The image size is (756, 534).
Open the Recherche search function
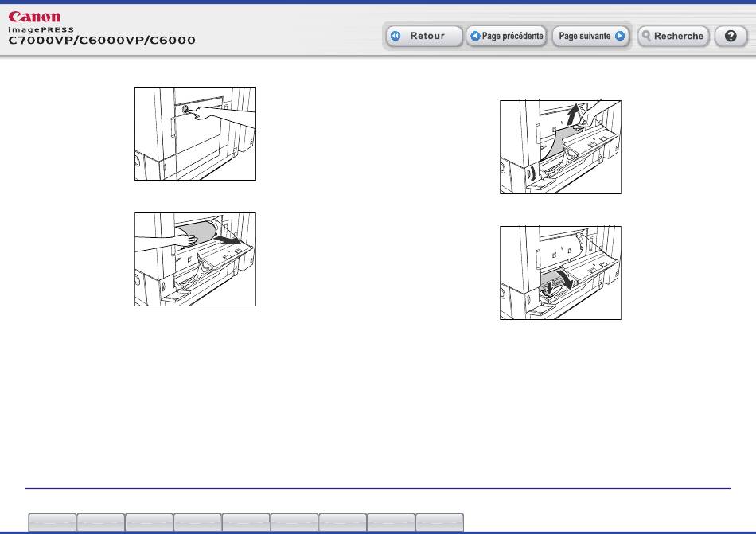point(673,36)
